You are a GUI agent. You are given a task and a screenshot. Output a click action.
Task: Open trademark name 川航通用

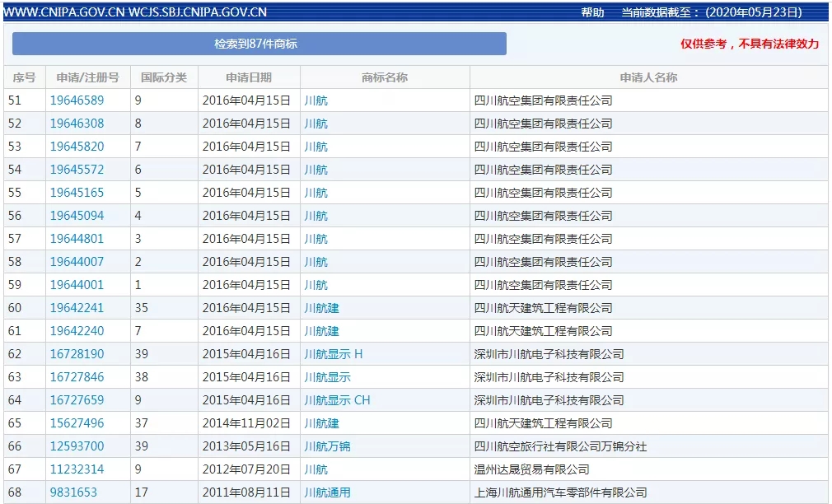327,492
